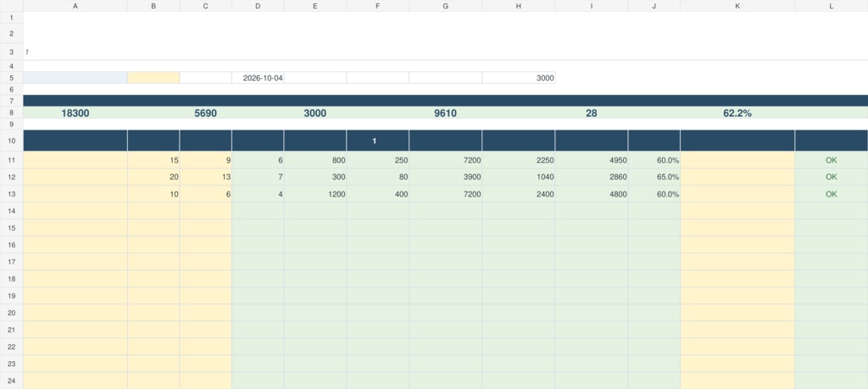Click the cell with value 250
This screenshot has height=389, width=868.
point(377,160)
